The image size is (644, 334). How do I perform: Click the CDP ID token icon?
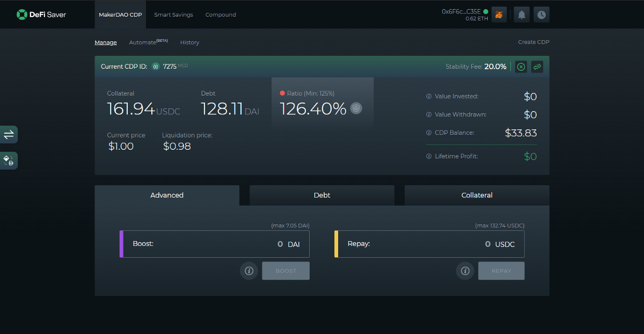(x=156, y=67)
